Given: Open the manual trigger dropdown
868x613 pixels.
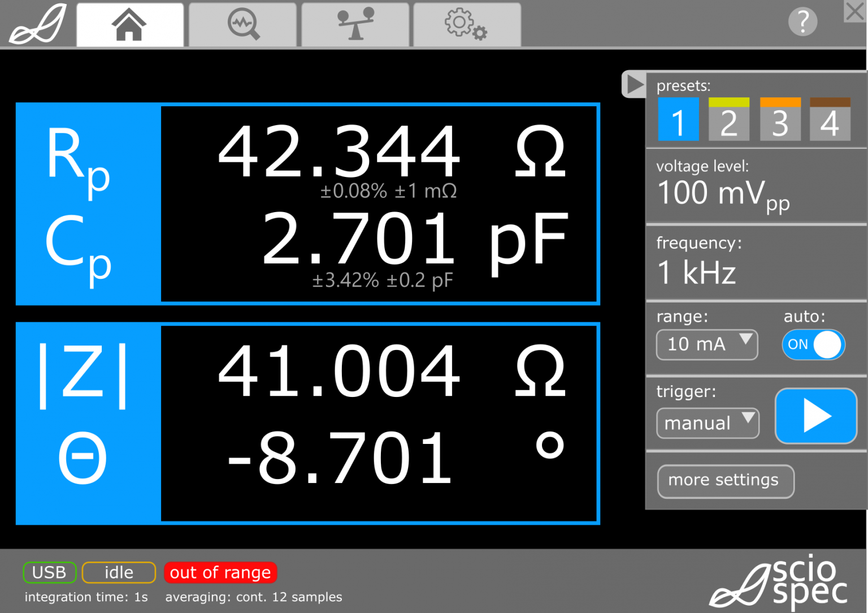Looking at the screenshot, I should pyautogui.click(x=708, y=423).
